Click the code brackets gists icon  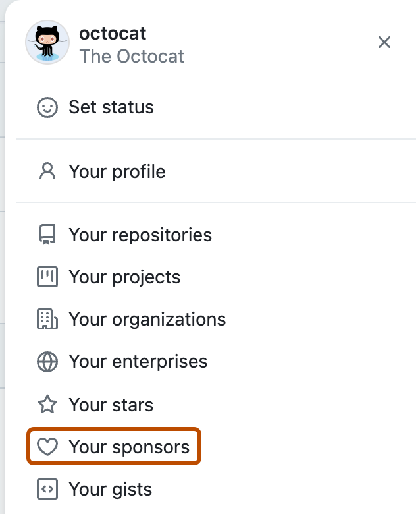(x=47, y=490)
